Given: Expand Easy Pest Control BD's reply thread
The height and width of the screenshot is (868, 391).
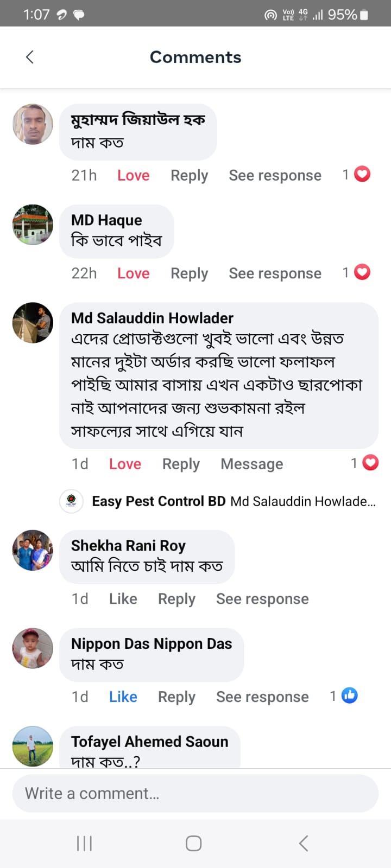Looking at the screenshot, I should coord(234,501).
